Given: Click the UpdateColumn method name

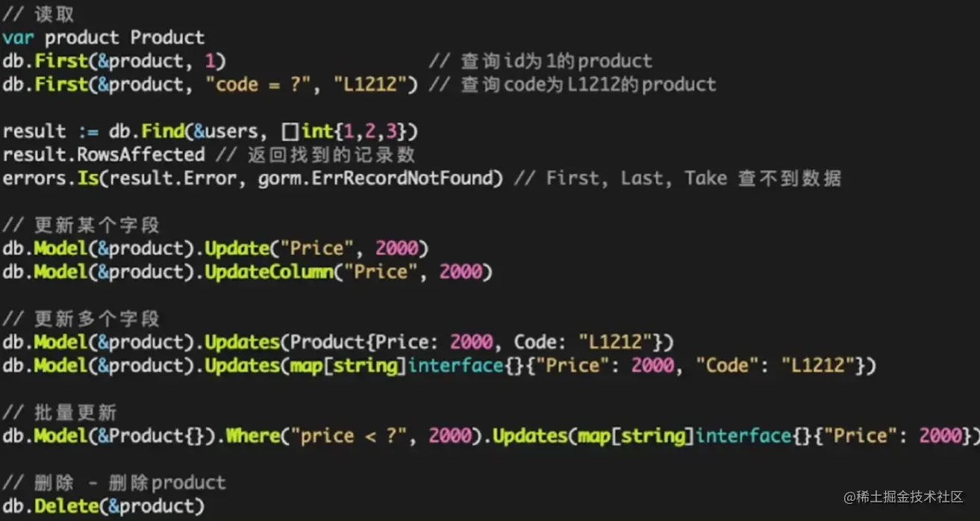Looking at the screenshot, I should click(269, 272).
